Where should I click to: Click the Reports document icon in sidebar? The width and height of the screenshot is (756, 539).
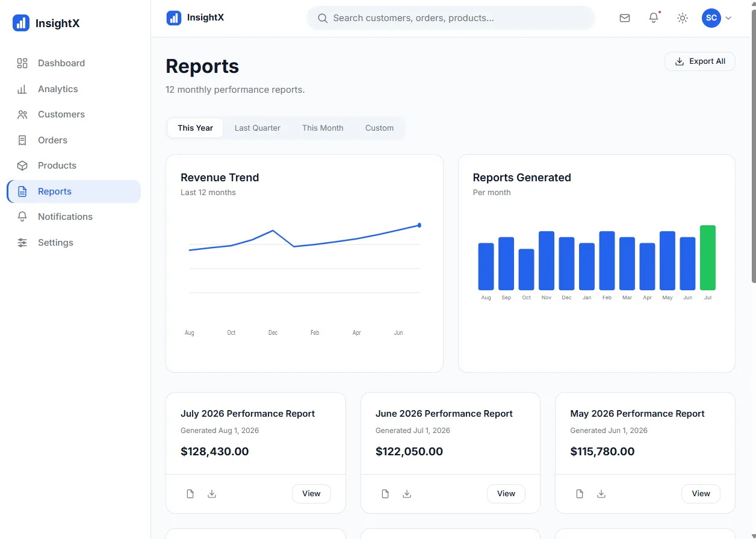point(22,192)
